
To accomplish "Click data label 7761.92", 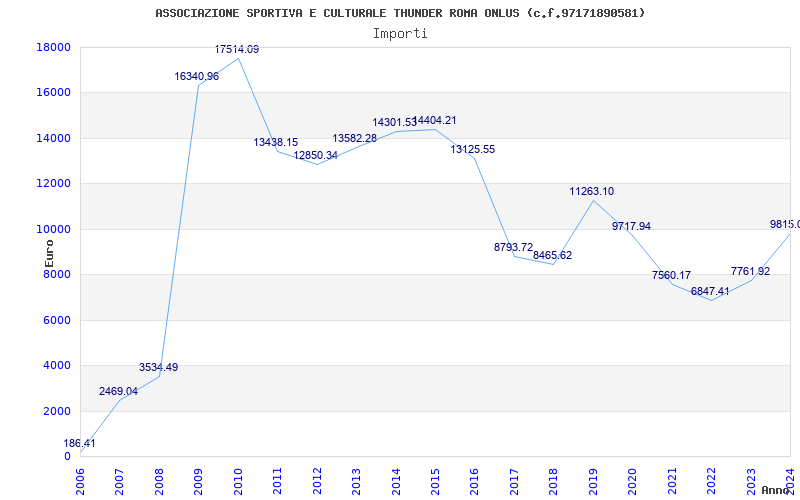I will pos(751,271).
